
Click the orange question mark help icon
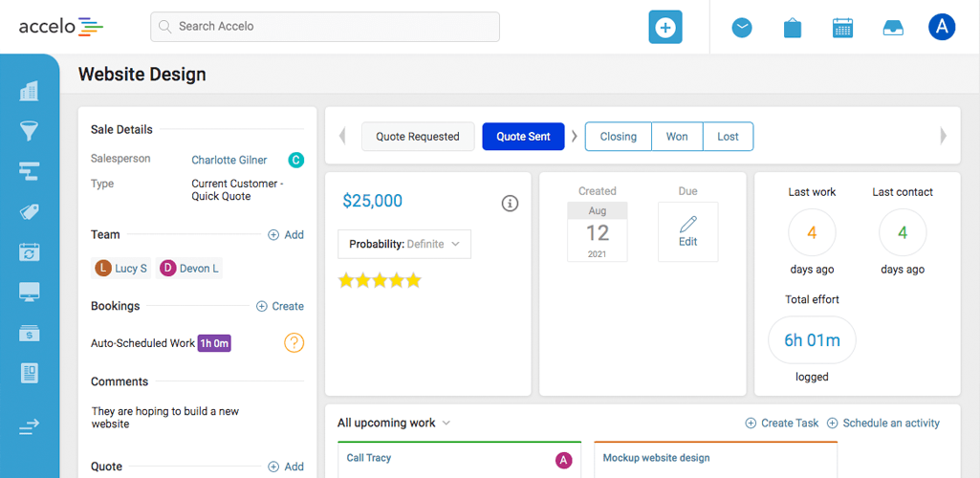(x=294, y=342)
